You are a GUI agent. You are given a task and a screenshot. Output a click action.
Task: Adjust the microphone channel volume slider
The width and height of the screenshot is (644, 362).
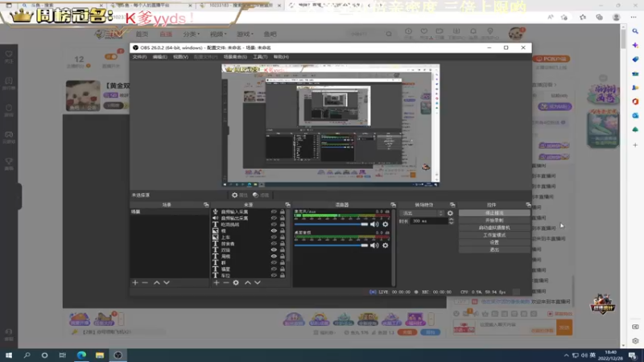click(331, 224)
